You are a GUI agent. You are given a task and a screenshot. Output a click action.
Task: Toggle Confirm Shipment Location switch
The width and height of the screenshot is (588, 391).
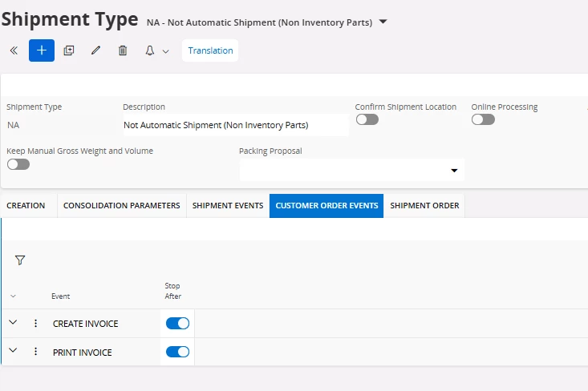pyautogui.click(x=367, y=119)
